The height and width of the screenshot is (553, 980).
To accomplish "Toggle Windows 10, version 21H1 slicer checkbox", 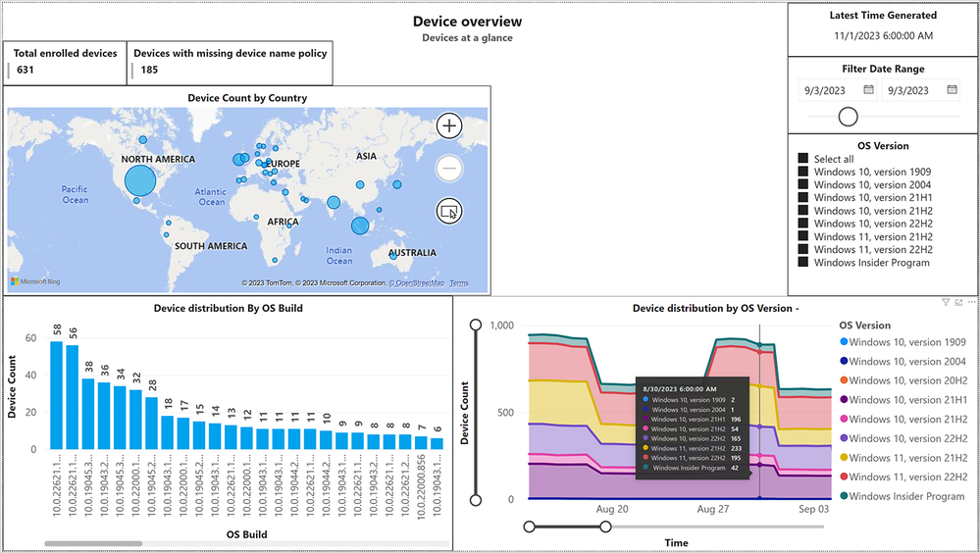I will pyautogui.click(x=803, y=197).
